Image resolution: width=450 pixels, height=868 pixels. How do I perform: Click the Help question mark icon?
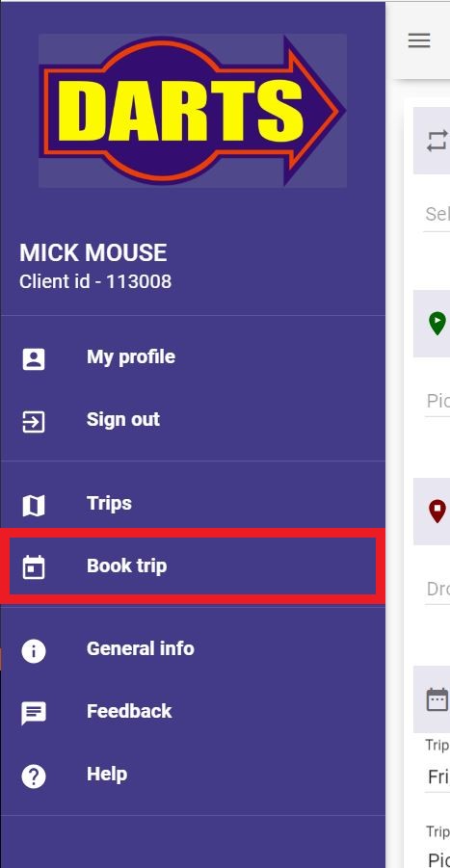[34, 776]
